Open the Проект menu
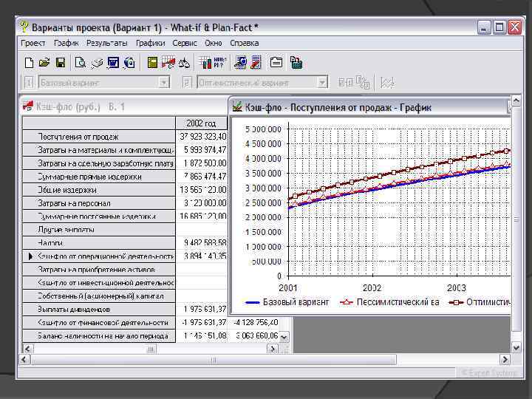 [x=33, y=43]
